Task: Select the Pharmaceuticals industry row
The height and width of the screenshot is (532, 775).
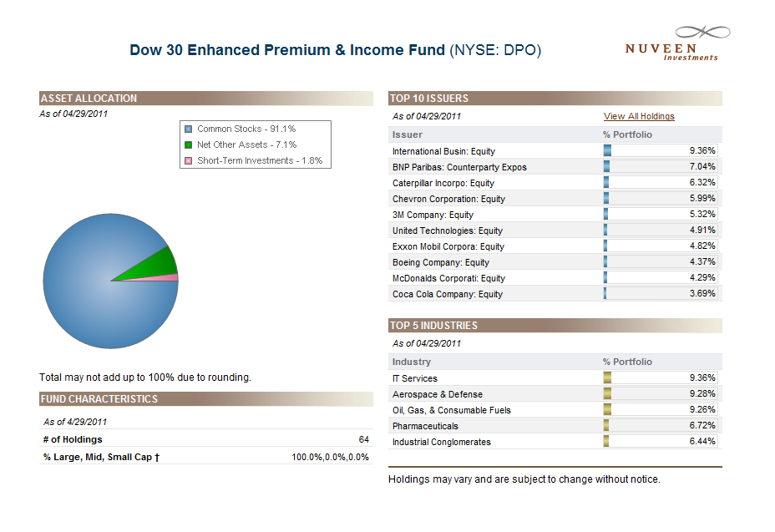Action: point(555,425)
